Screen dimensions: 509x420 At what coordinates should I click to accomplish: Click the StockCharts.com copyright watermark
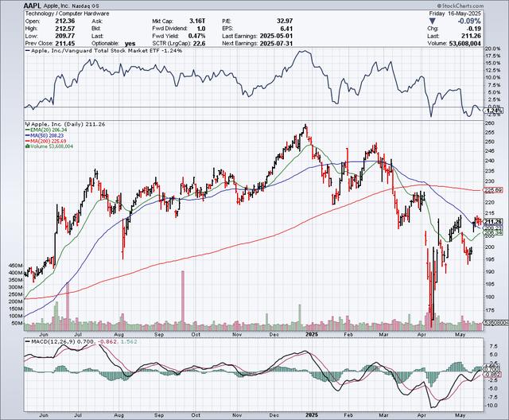pyautogui.click(x=460, y=6)
